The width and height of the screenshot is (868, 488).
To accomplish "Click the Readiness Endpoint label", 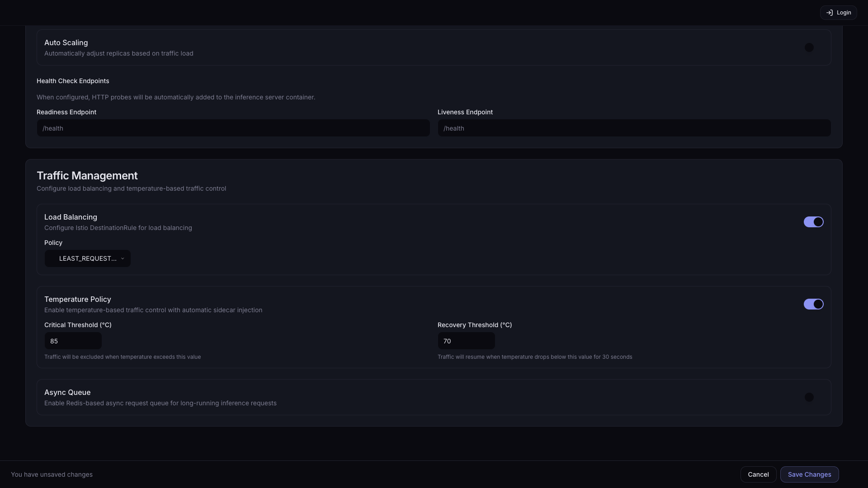I will click(66, 112).
